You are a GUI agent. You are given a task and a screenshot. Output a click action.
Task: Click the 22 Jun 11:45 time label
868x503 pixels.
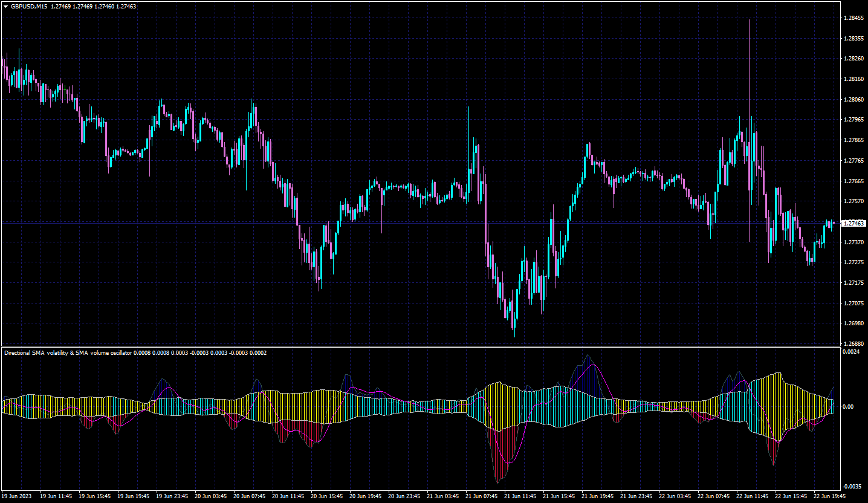[x=753, y=496]
